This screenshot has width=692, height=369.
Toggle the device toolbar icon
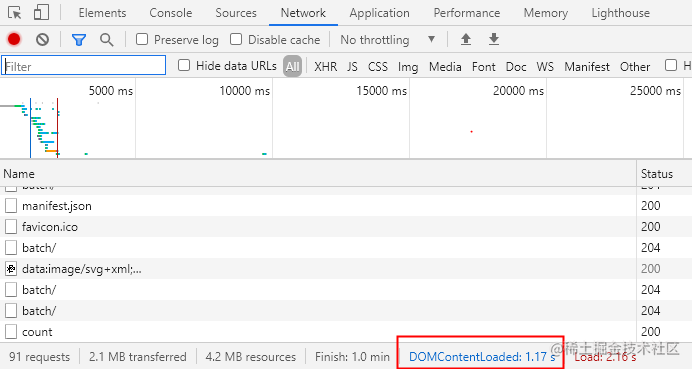[x=41, y=13]
